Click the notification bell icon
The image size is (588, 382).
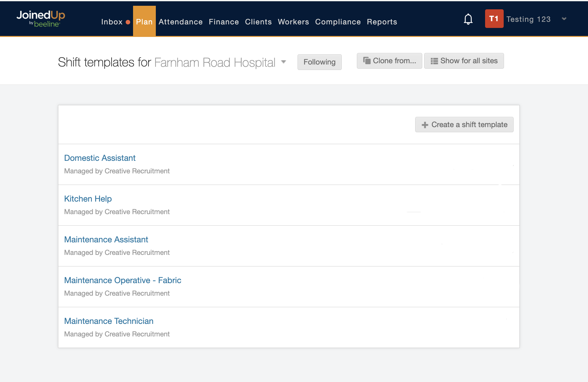pyautogui.click(x=468, y=19)
